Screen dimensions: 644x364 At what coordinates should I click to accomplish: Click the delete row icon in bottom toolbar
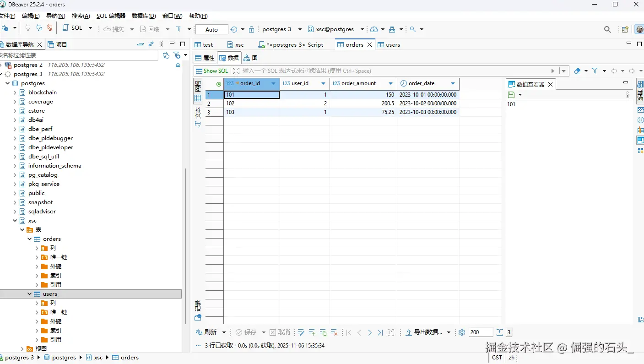[x=334, y=332]
